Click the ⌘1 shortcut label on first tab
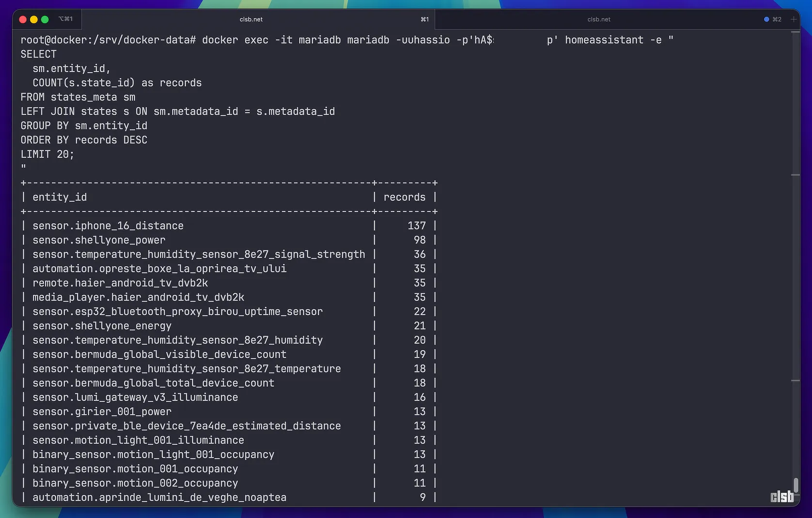812x518 pixels. [x=424, y=19]
